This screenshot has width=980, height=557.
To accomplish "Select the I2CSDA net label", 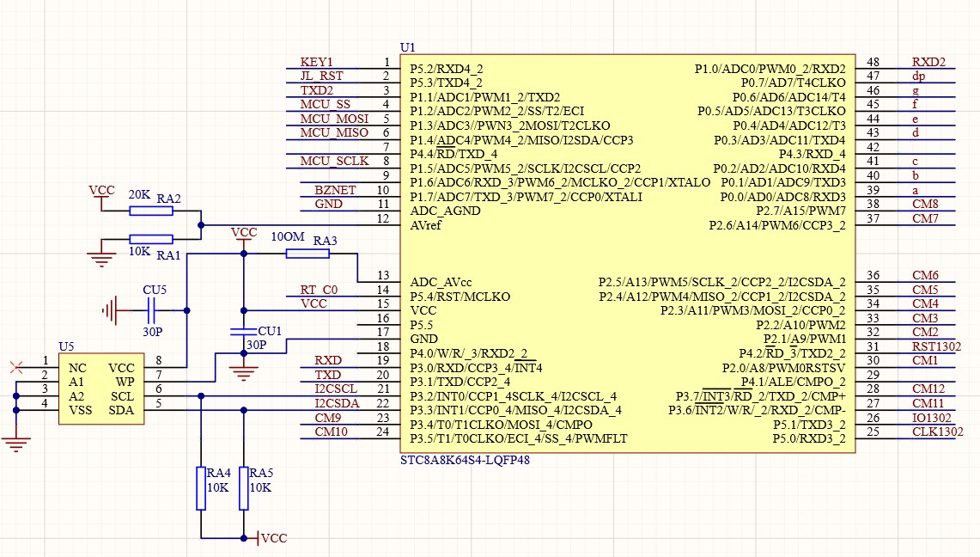I will click(x=337, y=403).
